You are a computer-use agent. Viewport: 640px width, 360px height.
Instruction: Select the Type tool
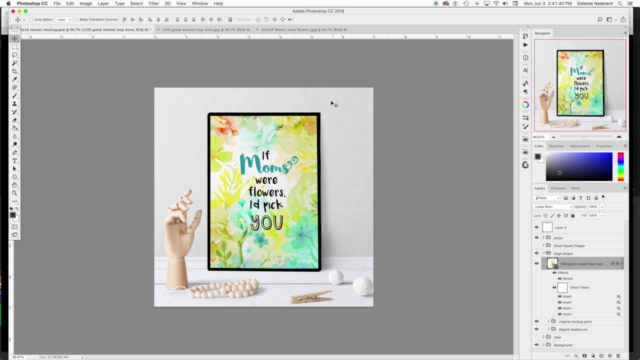coord(15,161)
